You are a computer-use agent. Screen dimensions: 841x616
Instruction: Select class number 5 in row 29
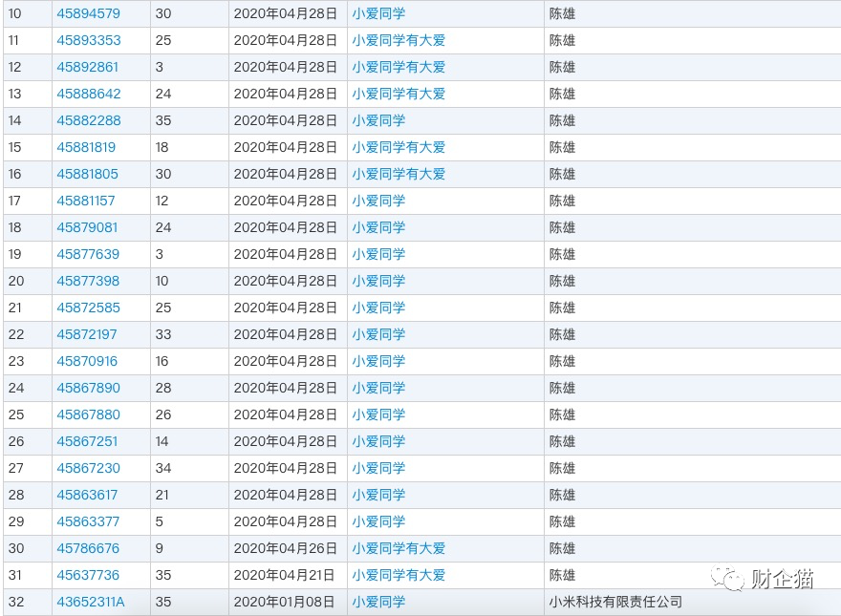coord(160,521)
